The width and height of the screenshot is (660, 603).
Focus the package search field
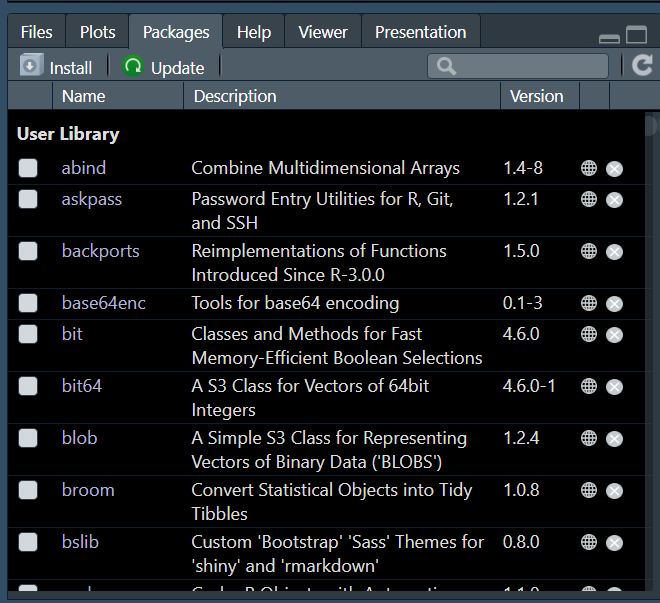click(x=518, y=66)
